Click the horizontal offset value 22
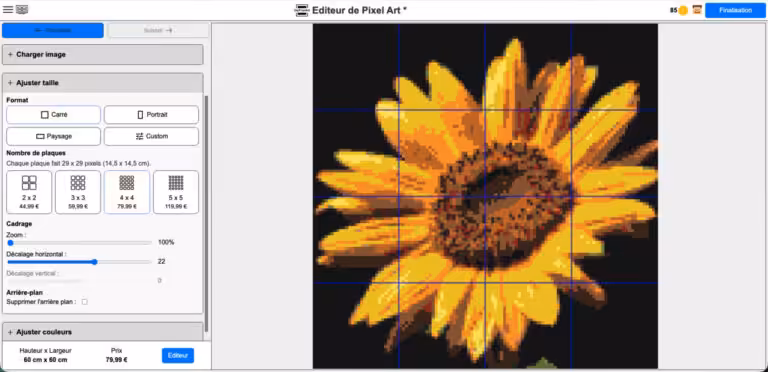Image resolution: width=768 pixels, height=372 pixels. pos(161,261)
